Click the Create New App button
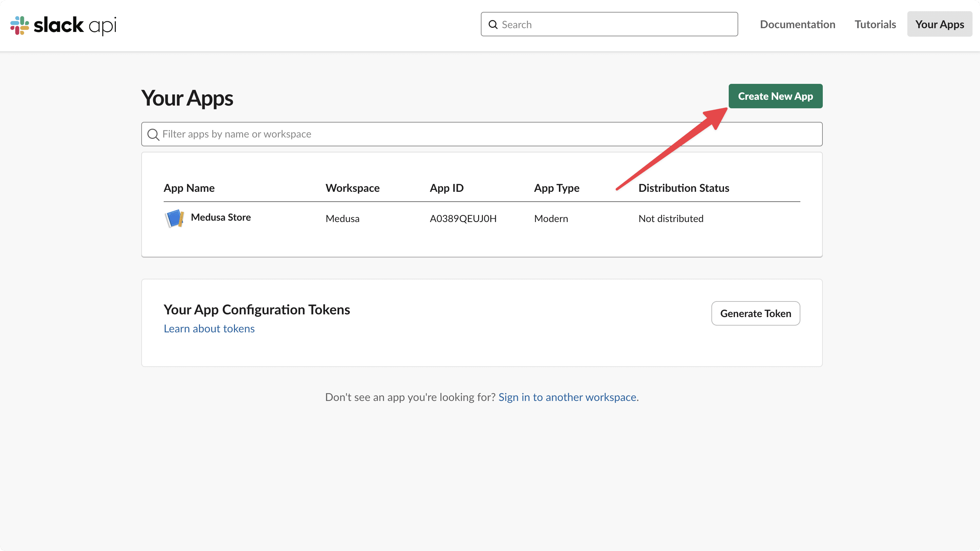Screen dimensions: 980x551 click(x=775, y=96)
